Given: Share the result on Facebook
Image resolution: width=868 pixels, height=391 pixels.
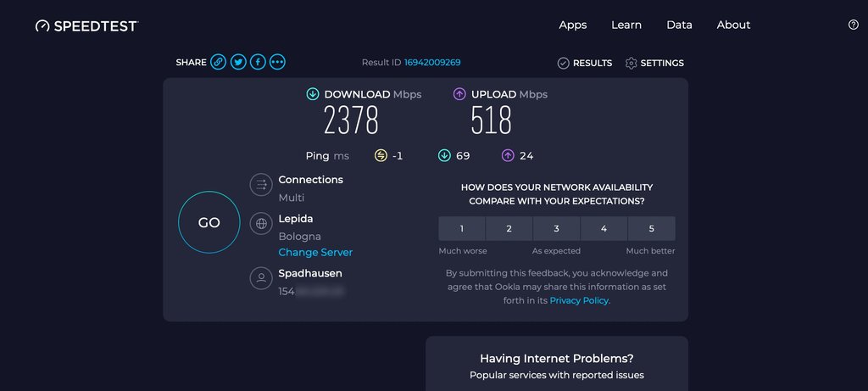Looking at the screenshot, I should pyautogui.click(x=258, y=62).
